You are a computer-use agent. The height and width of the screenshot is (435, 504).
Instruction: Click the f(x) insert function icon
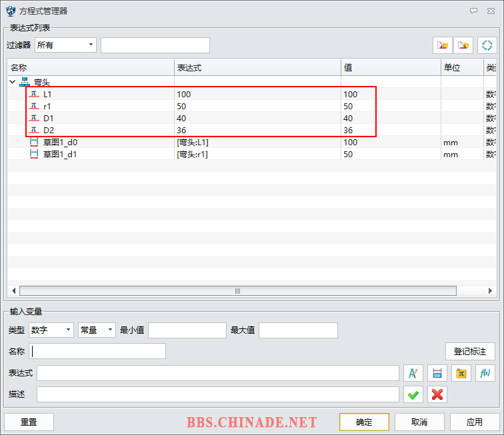pyautogui.click(x=485, y=373)
